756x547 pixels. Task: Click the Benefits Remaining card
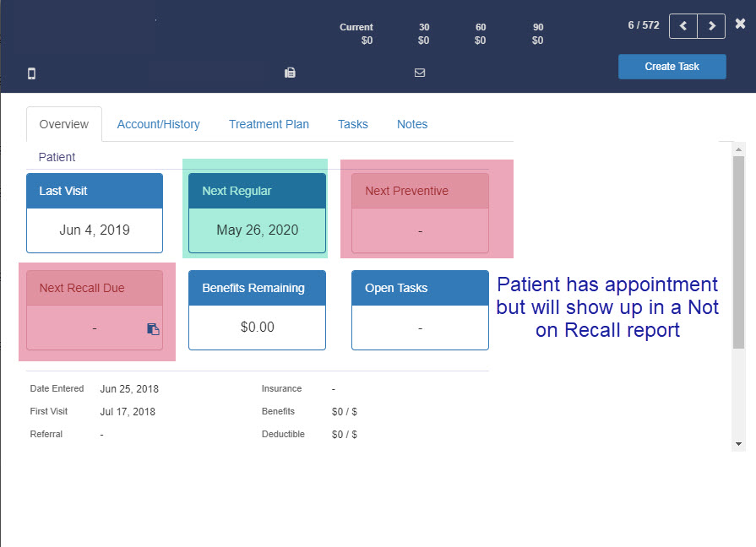257,308
